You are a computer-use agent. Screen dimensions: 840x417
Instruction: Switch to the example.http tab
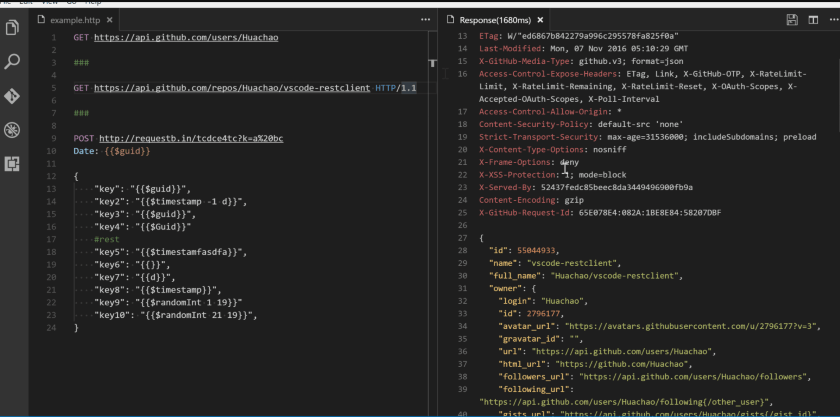pyautogui.click(x=75, y=20)
